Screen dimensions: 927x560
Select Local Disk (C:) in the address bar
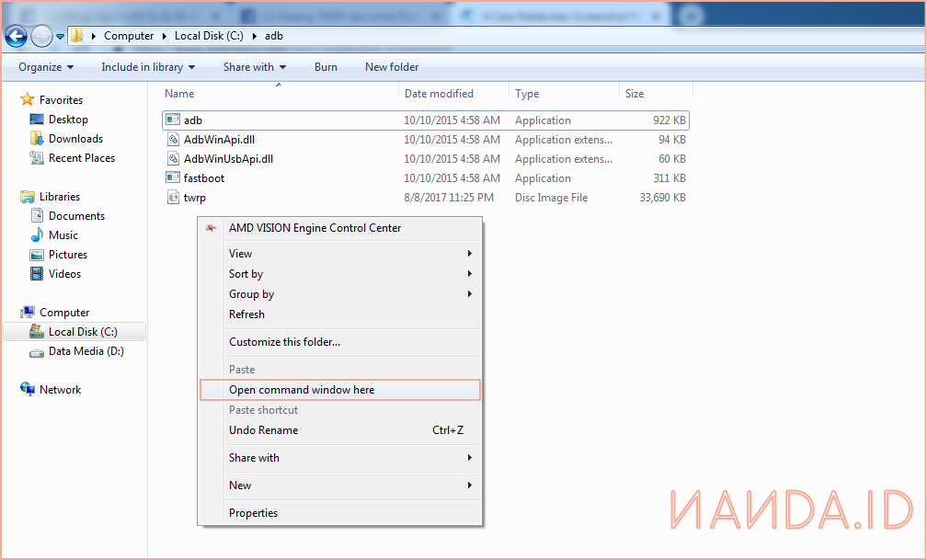pyautogui.click(x=211, y=36)
